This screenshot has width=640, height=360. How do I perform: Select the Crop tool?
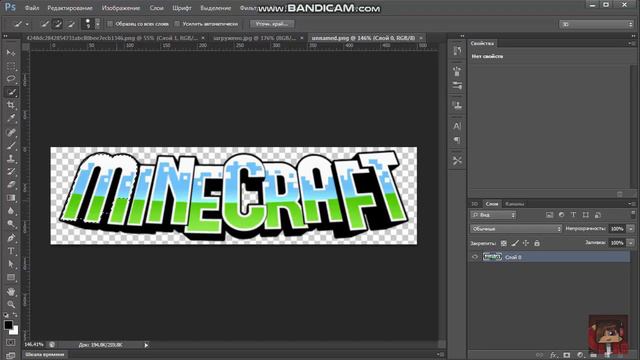tap(11, 105)
